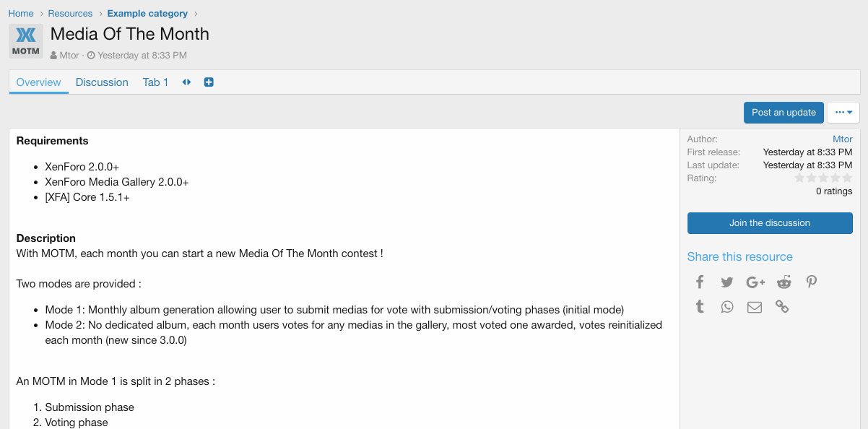
Task: Click the Post an update button
Action: 784,113
